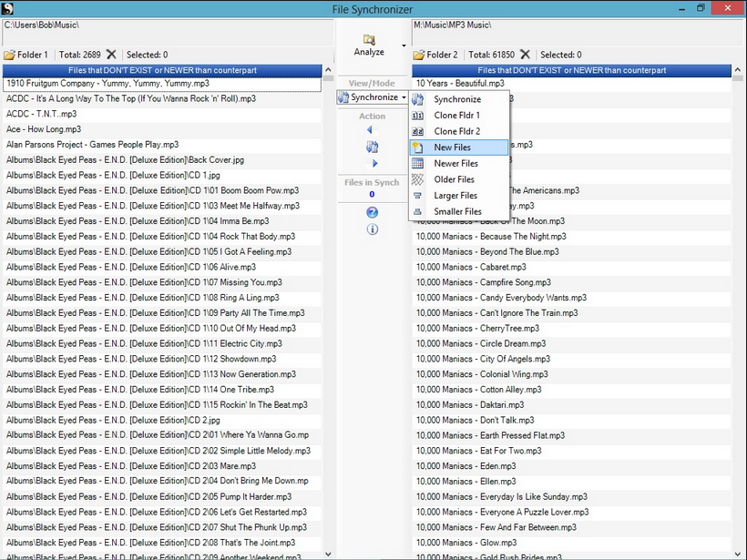The width and height of the screenshot is (747, 560).
Task: Click the copy-to-right arrow action
Action: coord(374,163)
